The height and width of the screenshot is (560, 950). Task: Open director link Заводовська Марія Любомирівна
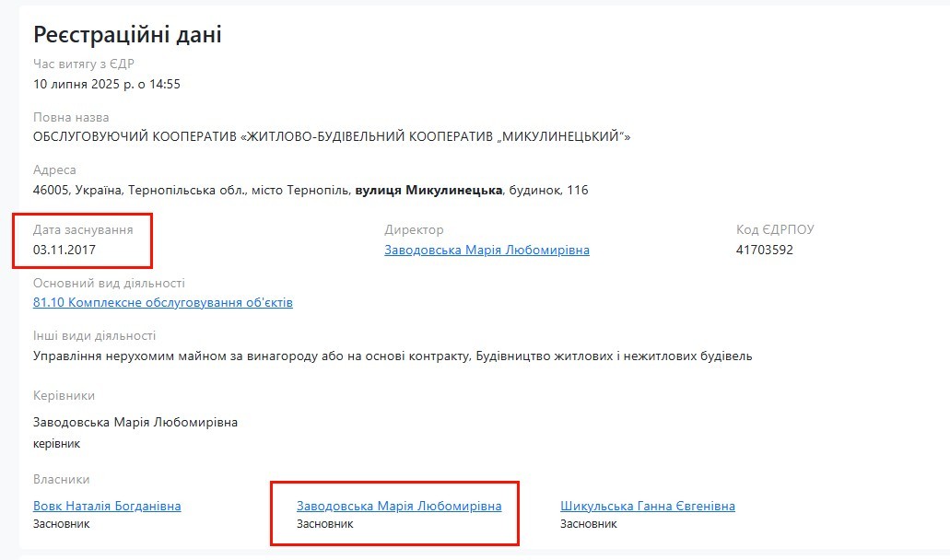[x=487, y=250]
